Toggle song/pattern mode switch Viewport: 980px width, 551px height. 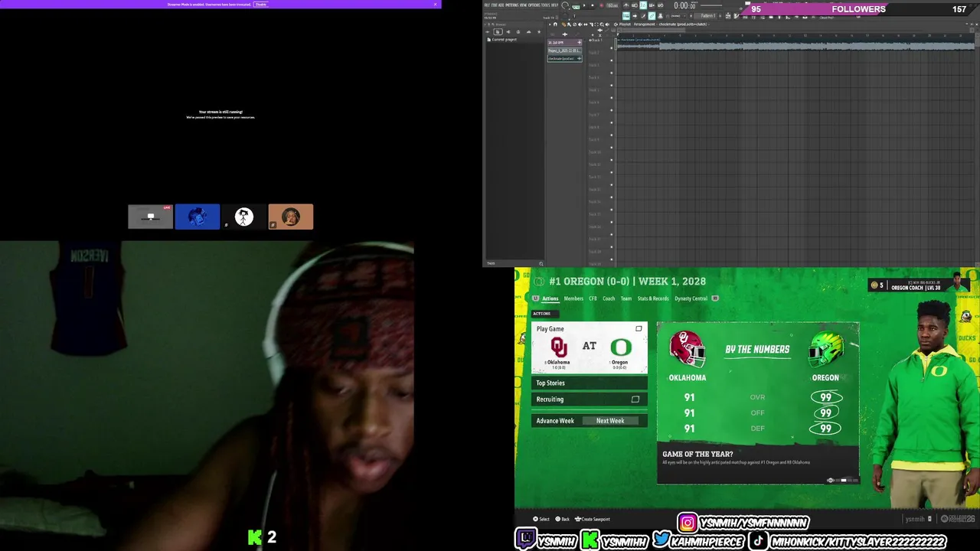click(577, 7)
